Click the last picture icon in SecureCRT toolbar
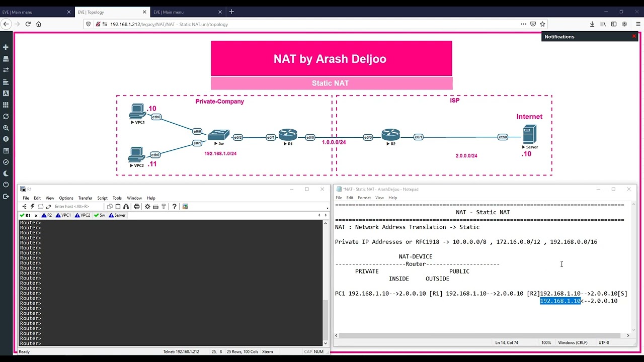 click(185, 207)
